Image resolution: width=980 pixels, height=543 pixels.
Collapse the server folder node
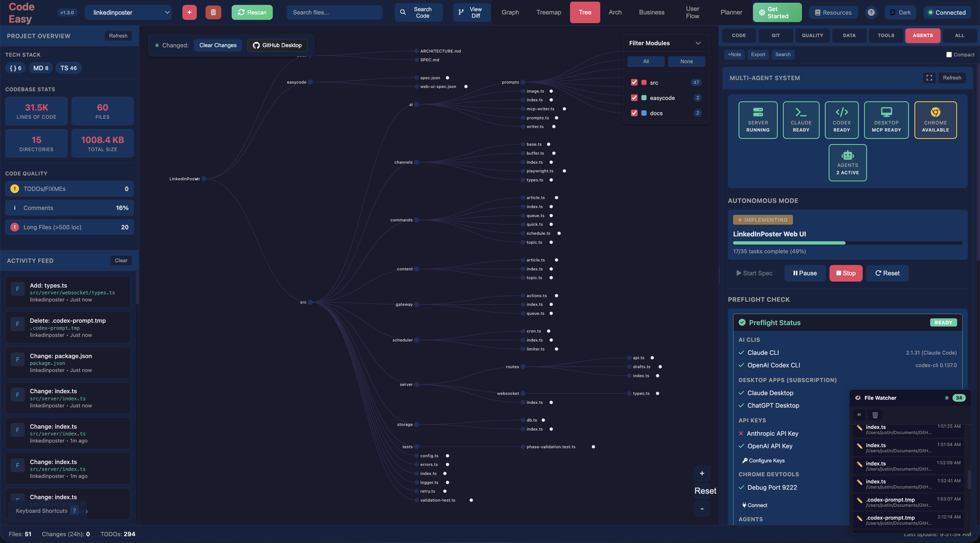(x=416, y=384)
